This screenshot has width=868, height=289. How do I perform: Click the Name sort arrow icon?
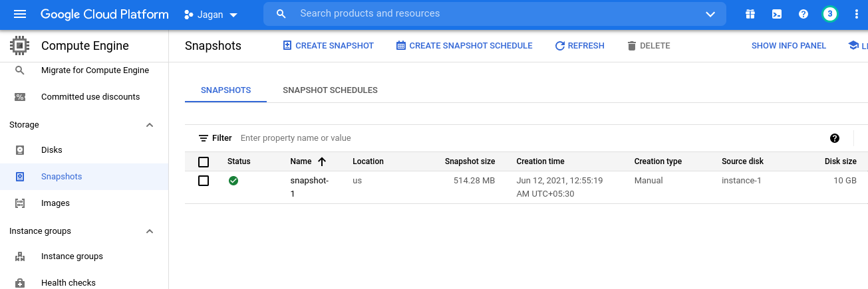(322, 161)
